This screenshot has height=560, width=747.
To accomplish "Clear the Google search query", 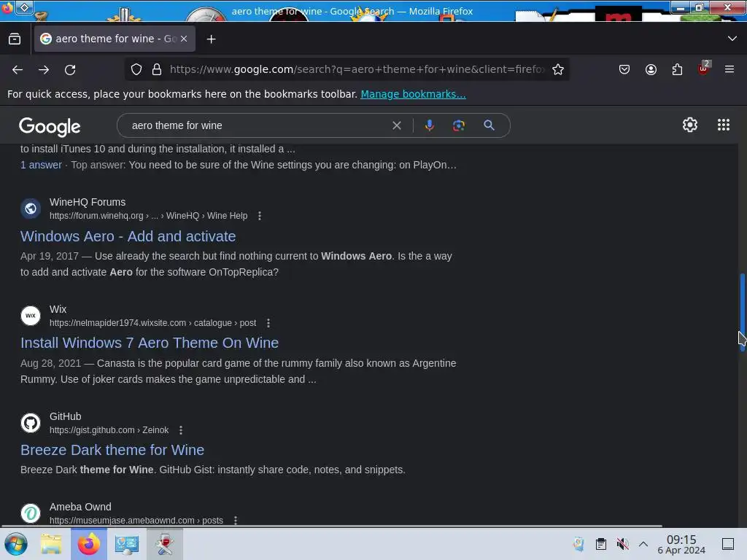I will pos(396,125).
